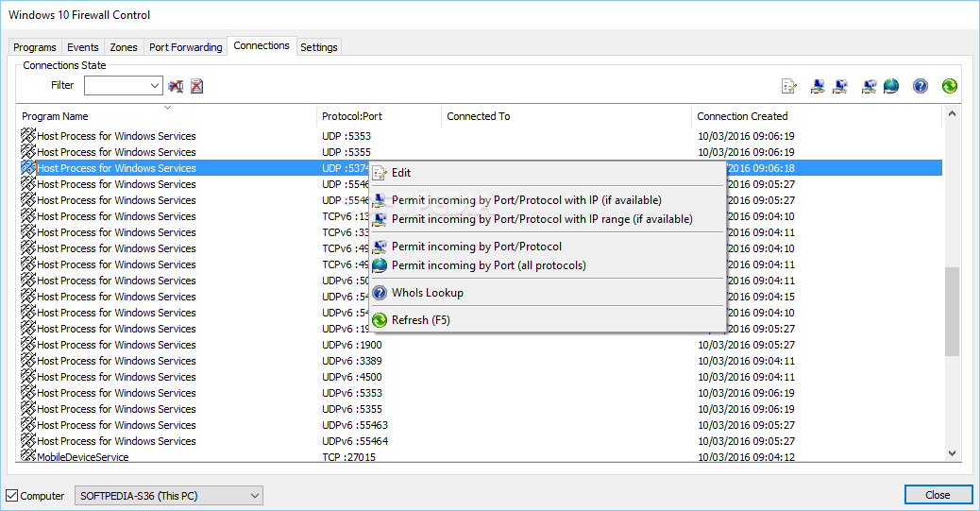This screenshot has height=511, width=980.
Task: Click sort arrow above the Program Name header
Action: [167, 108]
